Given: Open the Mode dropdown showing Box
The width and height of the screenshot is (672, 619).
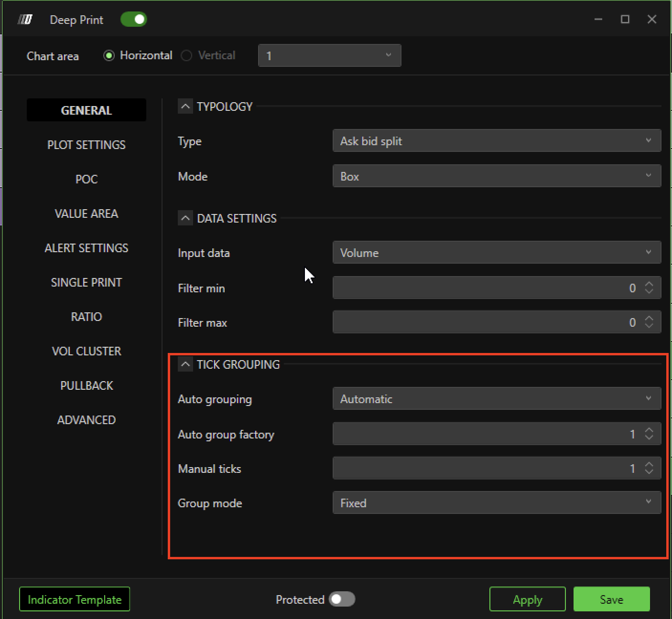Looking at the screenshot, I should pyautogui.click(x=496, y=176).
